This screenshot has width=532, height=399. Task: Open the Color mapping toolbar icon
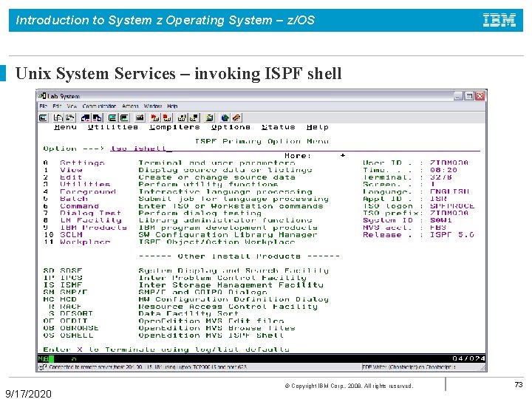[124, 117]
